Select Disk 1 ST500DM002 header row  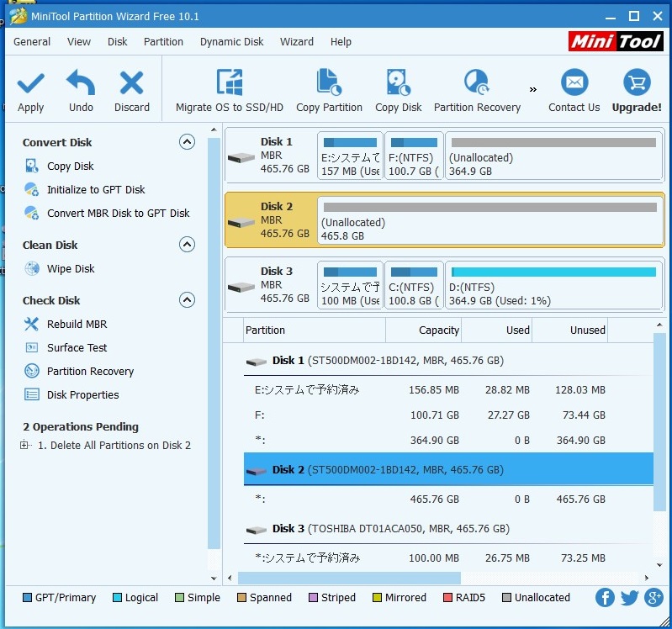point(448,361)
